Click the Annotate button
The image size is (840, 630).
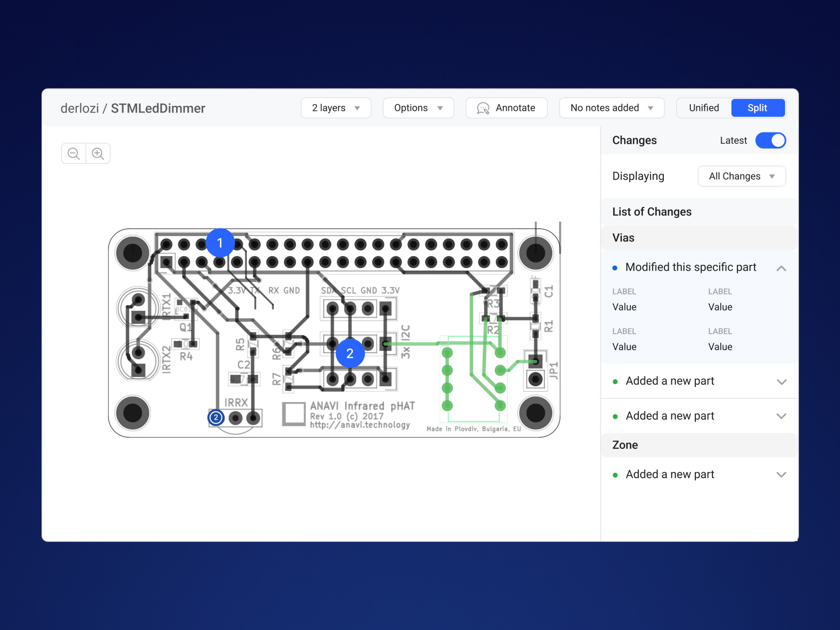click(x=506, y=108)
